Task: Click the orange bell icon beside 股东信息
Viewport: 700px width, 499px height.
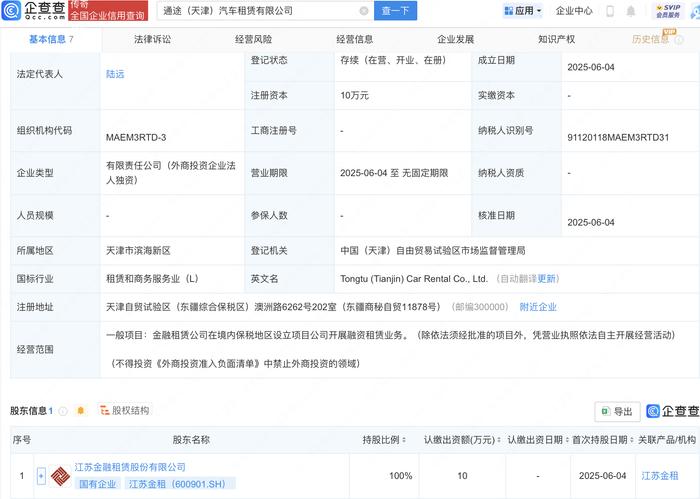Action: (80, 411)
